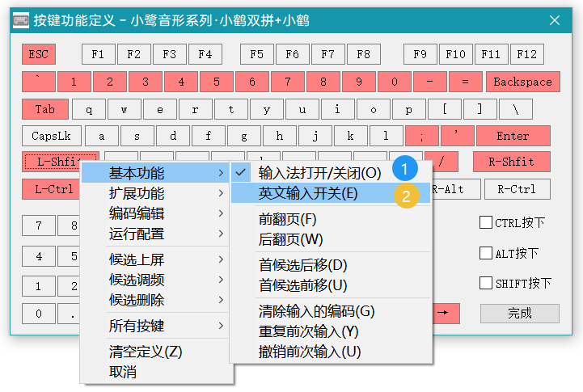Select the red Tab key
The image size is (583, 392).
tap(45, 109)
